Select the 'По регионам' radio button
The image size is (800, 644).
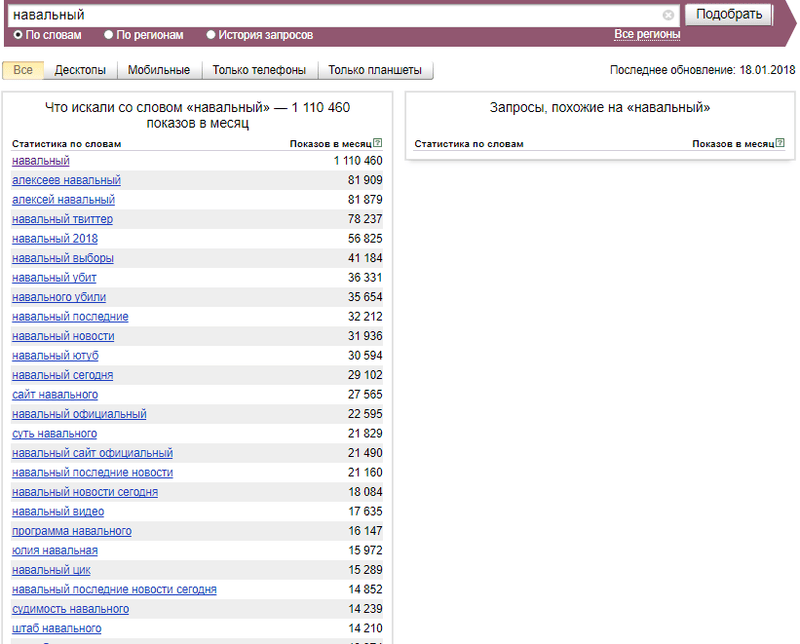pos(109,35)
